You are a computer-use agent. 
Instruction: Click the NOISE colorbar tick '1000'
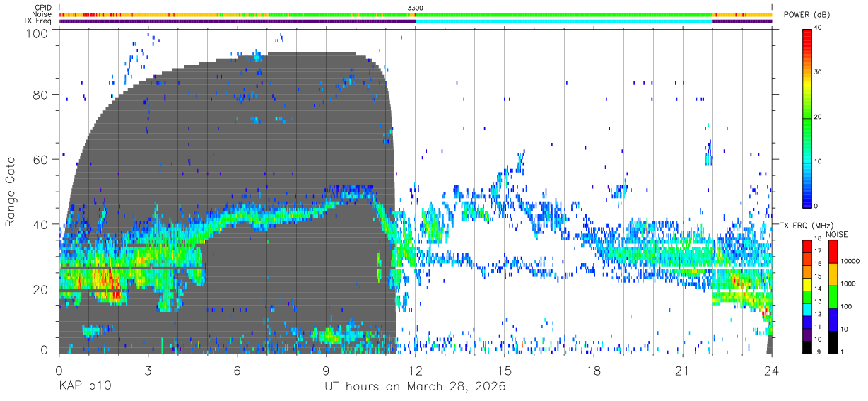849,284
